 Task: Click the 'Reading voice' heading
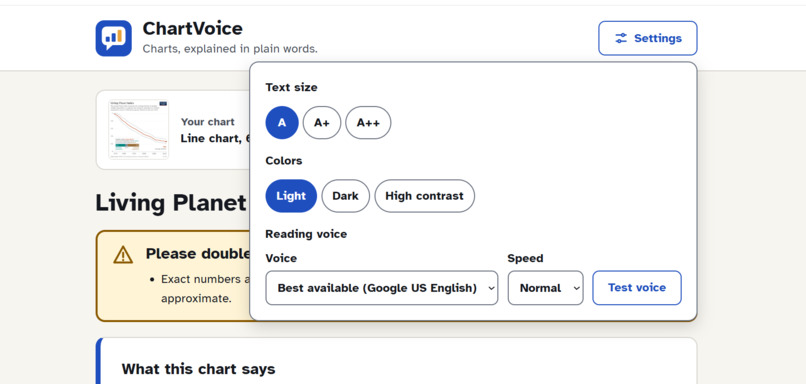(306, 234)
